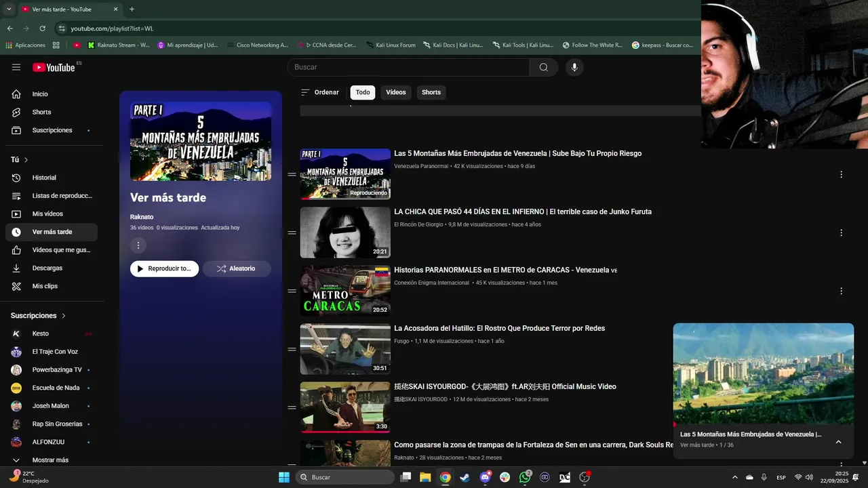
Task: Go to the YouTube logo home link
Action: coord(54,67)
